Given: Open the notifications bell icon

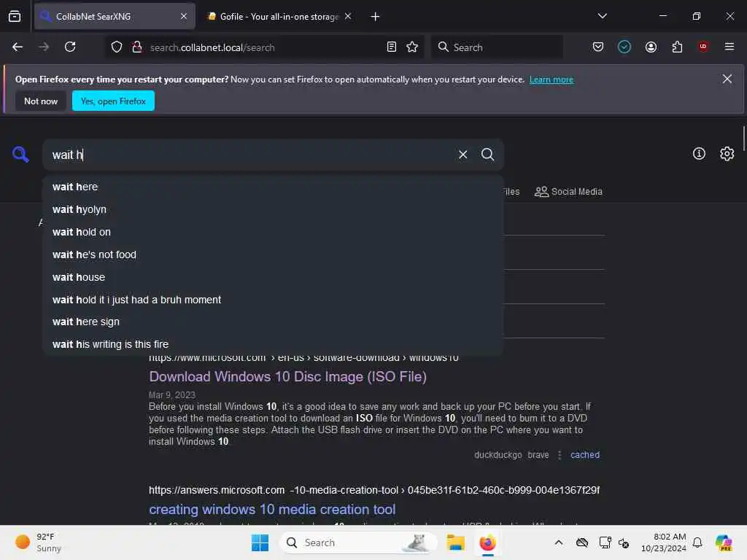Looking at the screenshot, I should tap(697, 542).
